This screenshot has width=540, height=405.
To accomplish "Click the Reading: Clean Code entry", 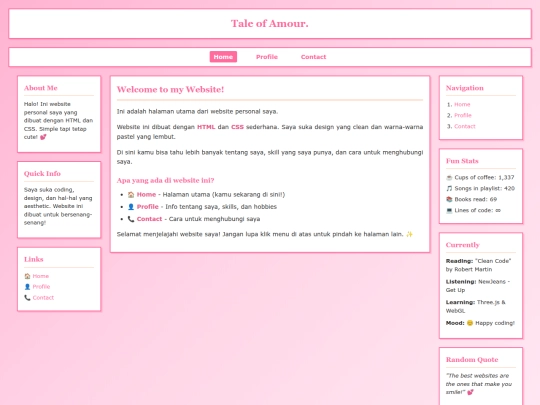I will pos(478,265).
